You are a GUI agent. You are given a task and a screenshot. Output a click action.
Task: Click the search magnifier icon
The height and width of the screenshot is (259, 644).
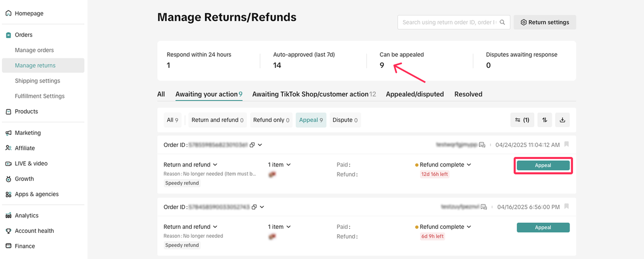(503, 22)
